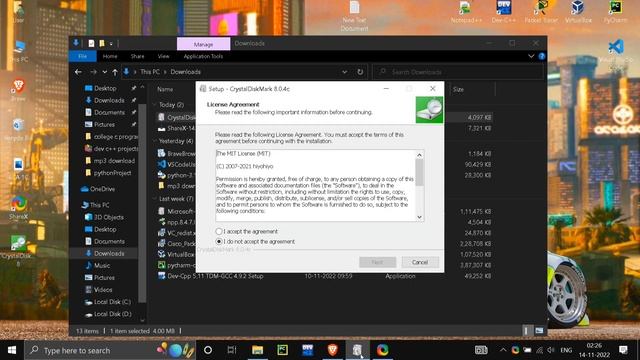Collapse the 'Last week (7)' group
Viewport: 640px width, 360px height.
point(155,199)
